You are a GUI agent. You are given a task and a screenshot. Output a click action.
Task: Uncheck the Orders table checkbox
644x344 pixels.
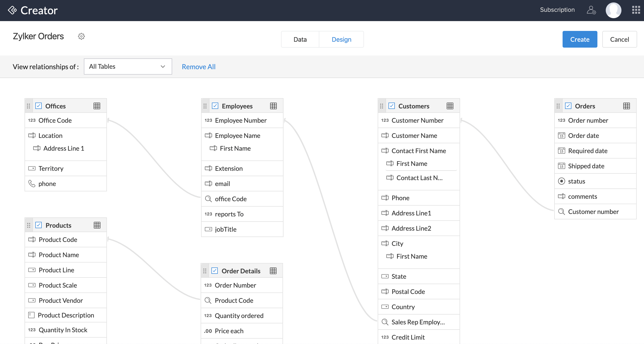(x=568, y=106)
